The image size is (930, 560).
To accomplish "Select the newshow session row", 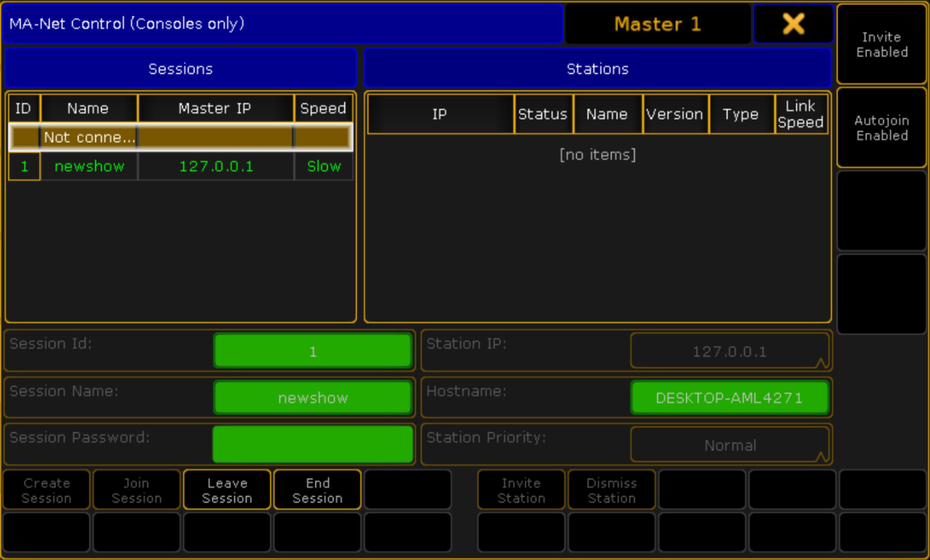I will [x=180, y=166].
